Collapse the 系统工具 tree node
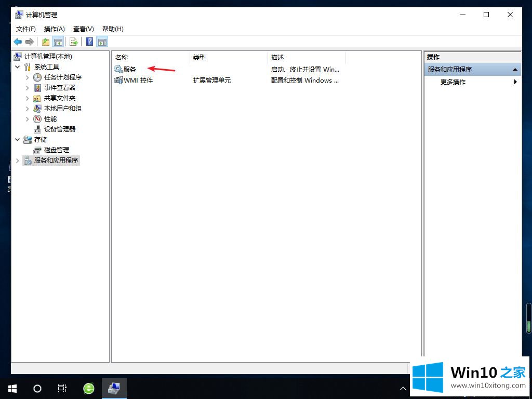Screen dimensions: 532x399 tap(18, 67)
